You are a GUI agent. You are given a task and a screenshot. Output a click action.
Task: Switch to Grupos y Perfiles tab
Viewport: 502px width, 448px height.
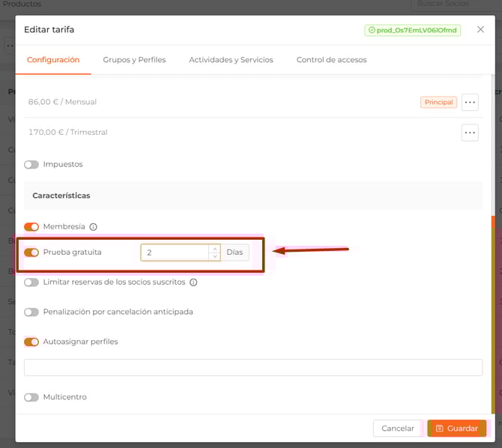coord(134,60)
